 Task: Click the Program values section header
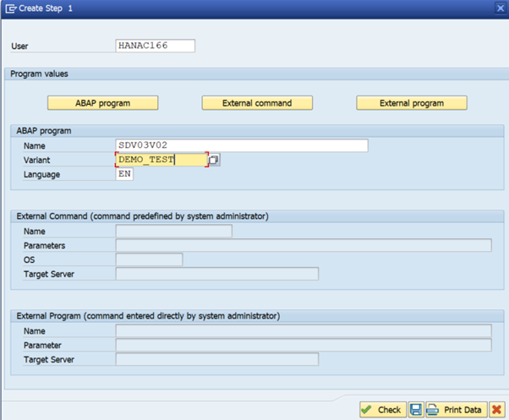[39, 74]
